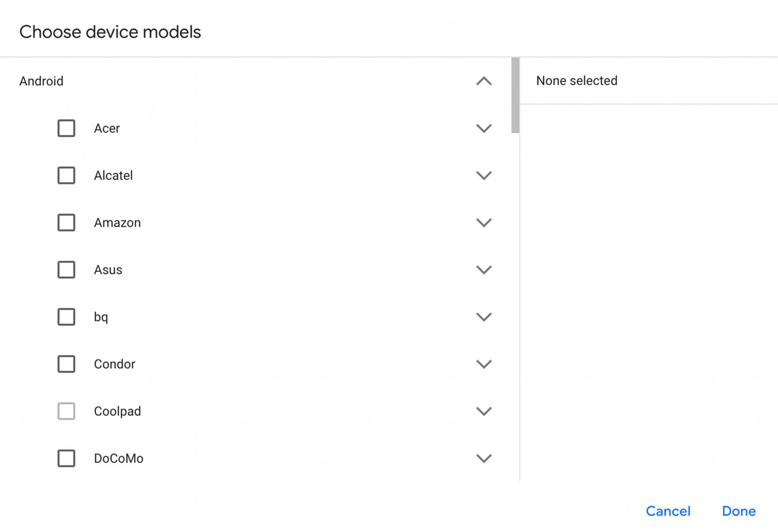The width and height of the screenshot is (778, 532).
Task: Click the Condor brand label
Action: [x=114, y=364]
